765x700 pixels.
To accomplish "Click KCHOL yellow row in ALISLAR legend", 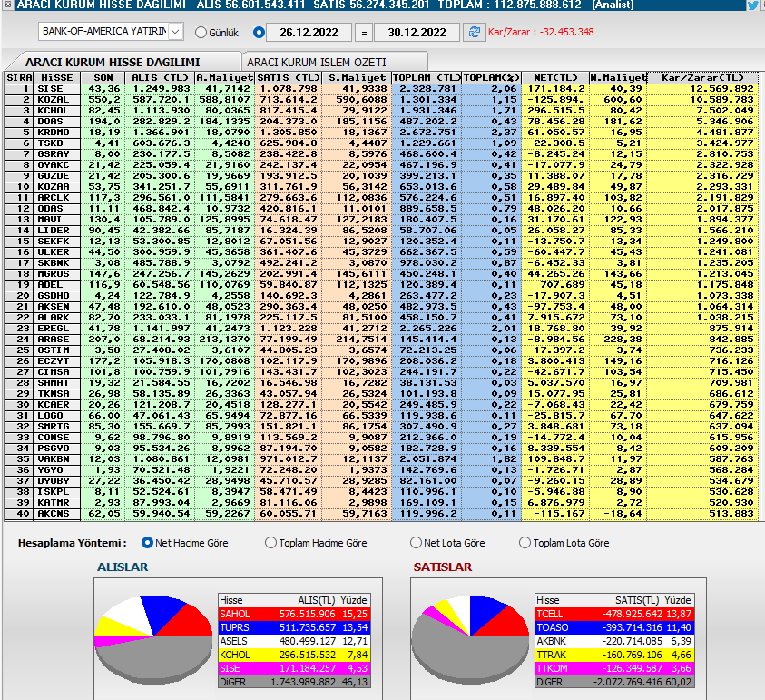I will click(x=294, y=656).
